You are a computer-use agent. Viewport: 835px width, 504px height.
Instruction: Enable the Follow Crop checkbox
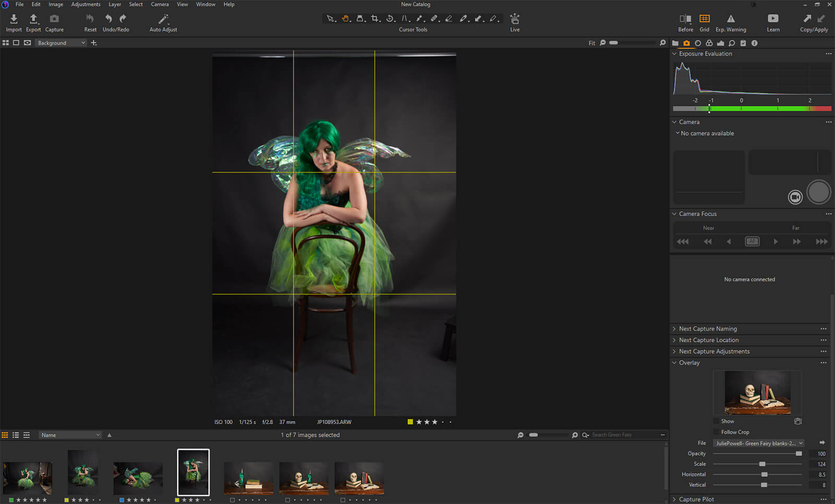coord(717,432)
